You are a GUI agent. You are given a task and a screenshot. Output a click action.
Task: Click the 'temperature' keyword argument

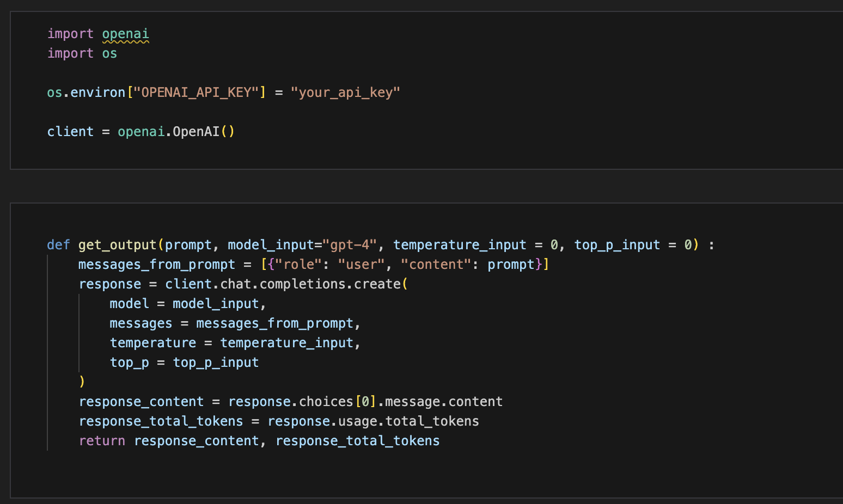coord(153,343)
